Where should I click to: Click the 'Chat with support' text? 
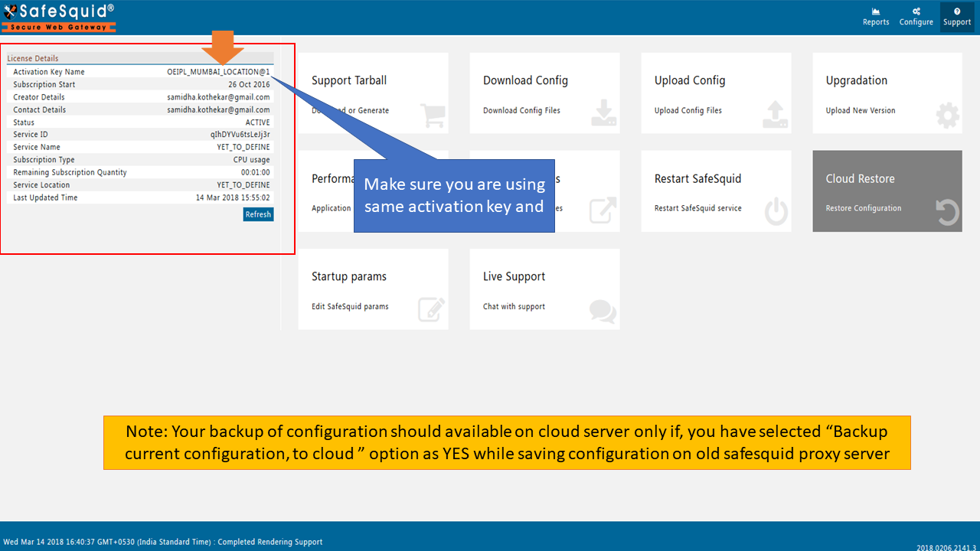(514, 306)
